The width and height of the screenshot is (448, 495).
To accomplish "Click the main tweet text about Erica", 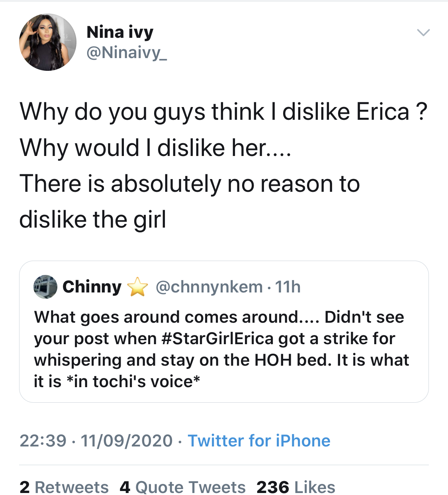I will [x=223, y=165].
